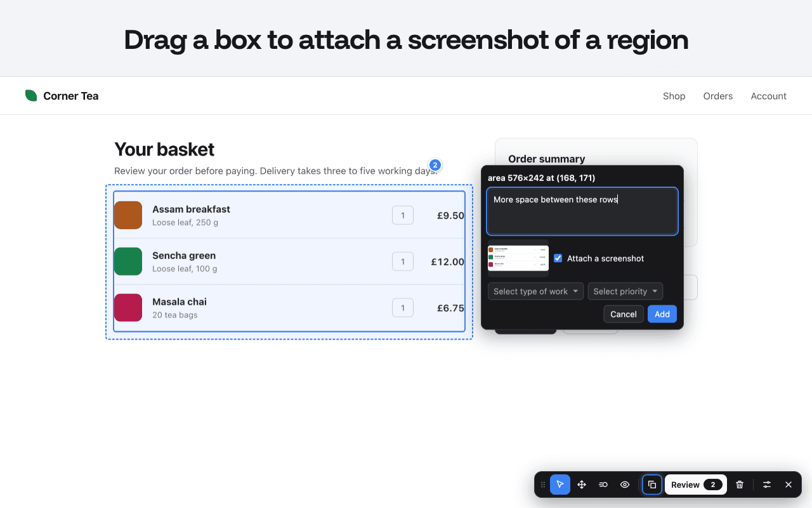The height and width of the screenshot is (508, 812).
Task: Select the pointer tool in the toolbar
Action: (560, 485)
